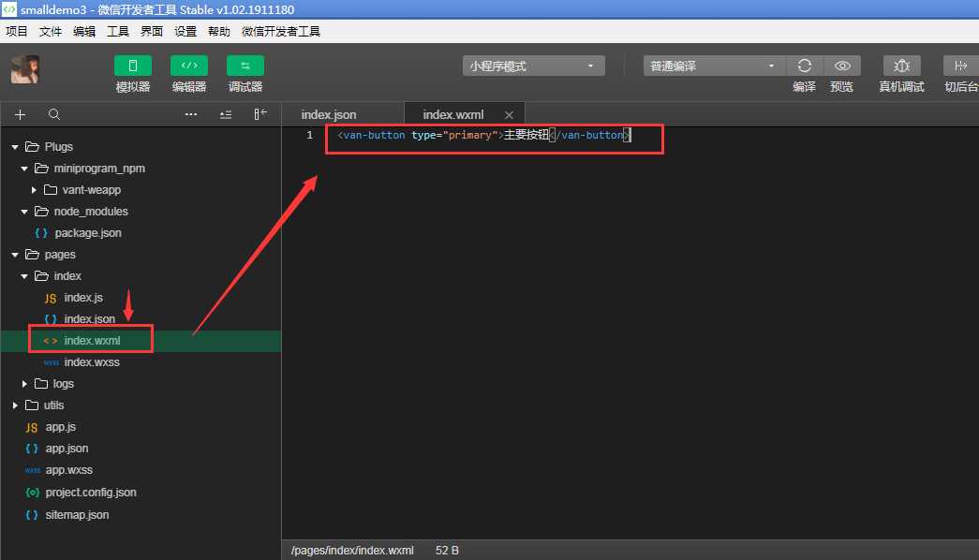979x560 pixels.
Task: Open file search magnifier icon
Action: pyautogui.click(x=54, y=114)
